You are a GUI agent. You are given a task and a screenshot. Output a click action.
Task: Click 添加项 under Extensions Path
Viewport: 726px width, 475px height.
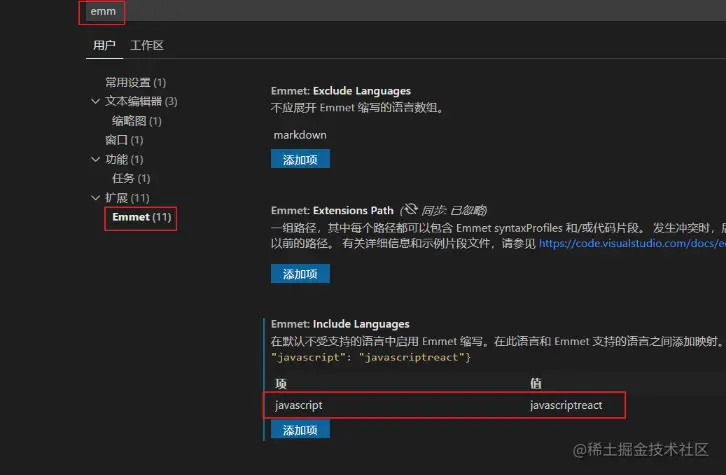(300, 274)
